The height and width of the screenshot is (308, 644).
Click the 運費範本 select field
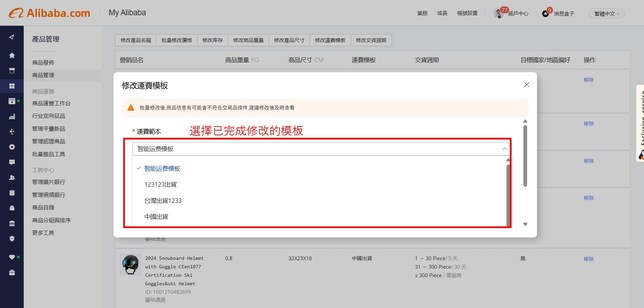[321, 149]
